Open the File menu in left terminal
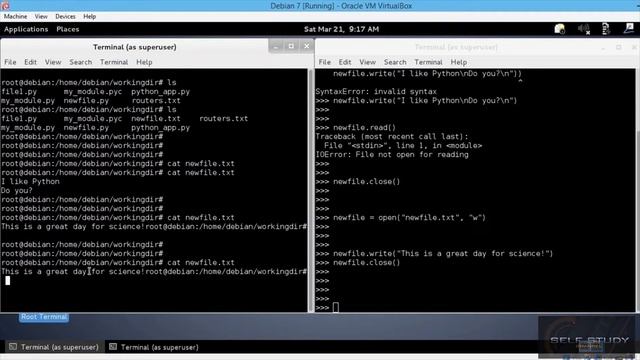 (10, 62)
